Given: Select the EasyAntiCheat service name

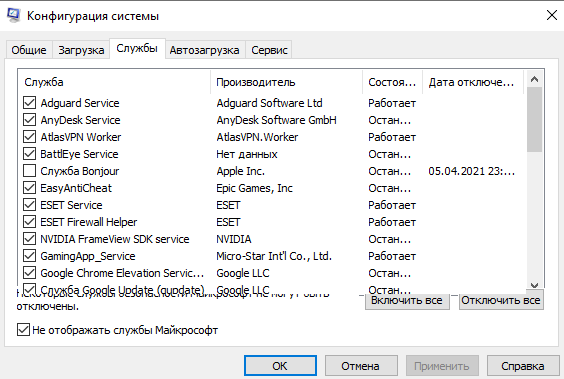Looking at the screenshot, I should (x=76, y=188).
